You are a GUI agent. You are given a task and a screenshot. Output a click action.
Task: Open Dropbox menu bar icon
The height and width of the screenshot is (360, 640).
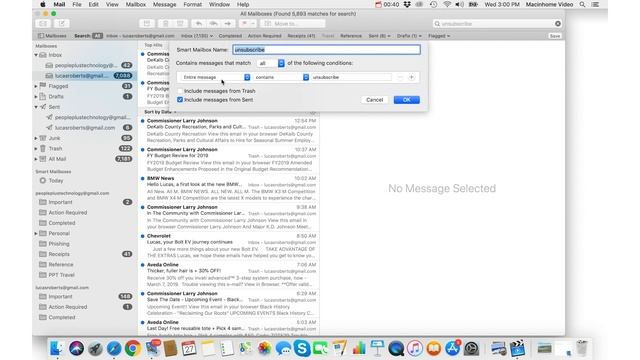click(x=407, y=4)
